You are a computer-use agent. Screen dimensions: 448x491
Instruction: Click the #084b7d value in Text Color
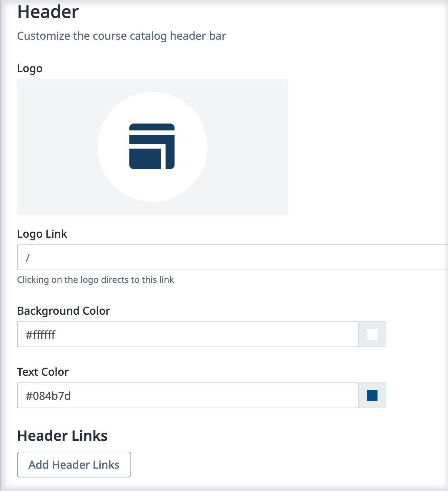coord(48,396)
